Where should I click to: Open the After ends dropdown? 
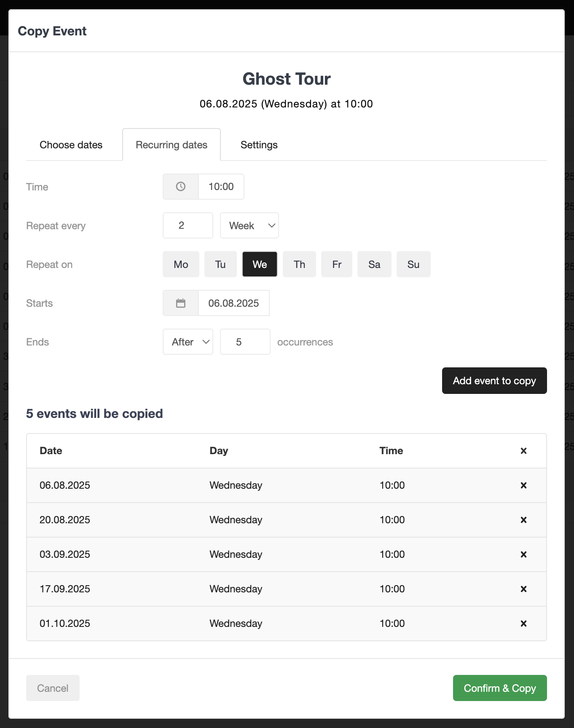coord(188,342)
